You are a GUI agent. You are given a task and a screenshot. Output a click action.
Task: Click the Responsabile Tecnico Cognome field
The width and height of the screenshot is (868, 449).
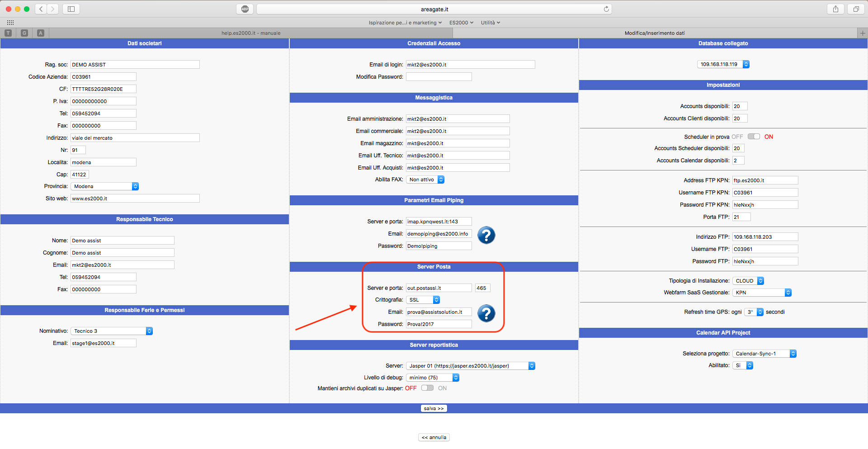(x=123, y=253)
